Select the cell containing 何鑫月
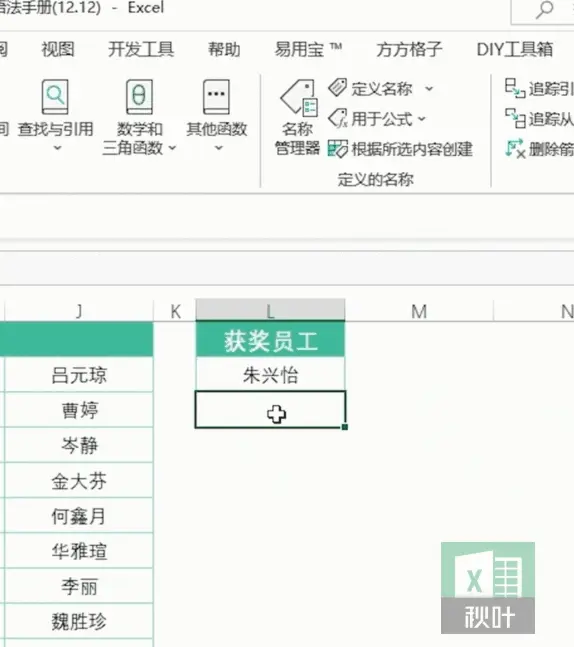The image size is (574, 647). pyautogui.click(x=79, y=515)
